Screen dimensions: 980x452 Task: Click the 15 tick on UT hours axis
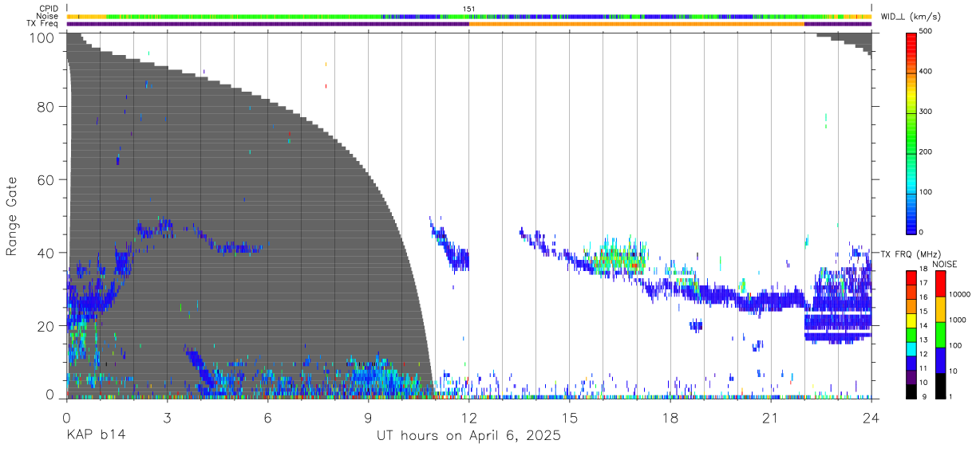pos(570,417)
